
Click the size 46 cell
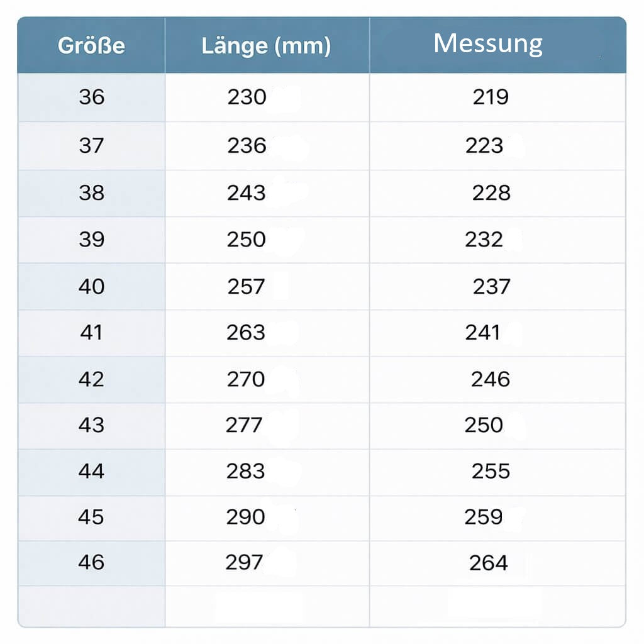[92, 562]
